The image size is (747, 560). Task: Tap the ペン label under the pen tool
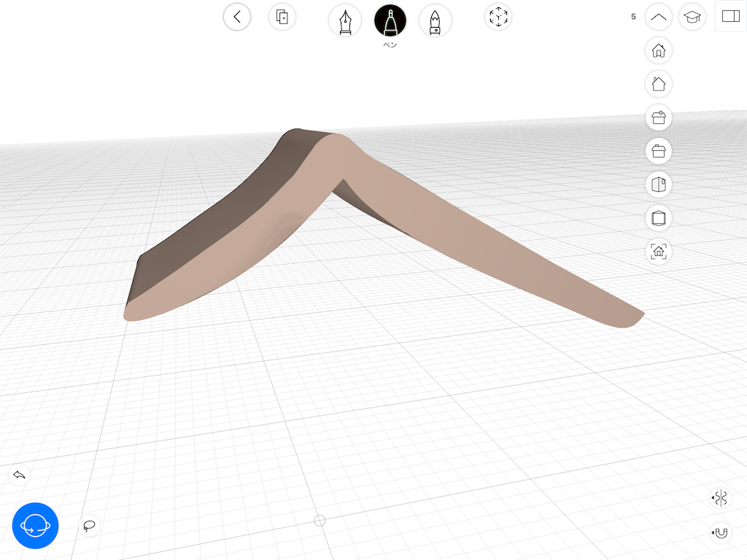[x=390, y=44]
